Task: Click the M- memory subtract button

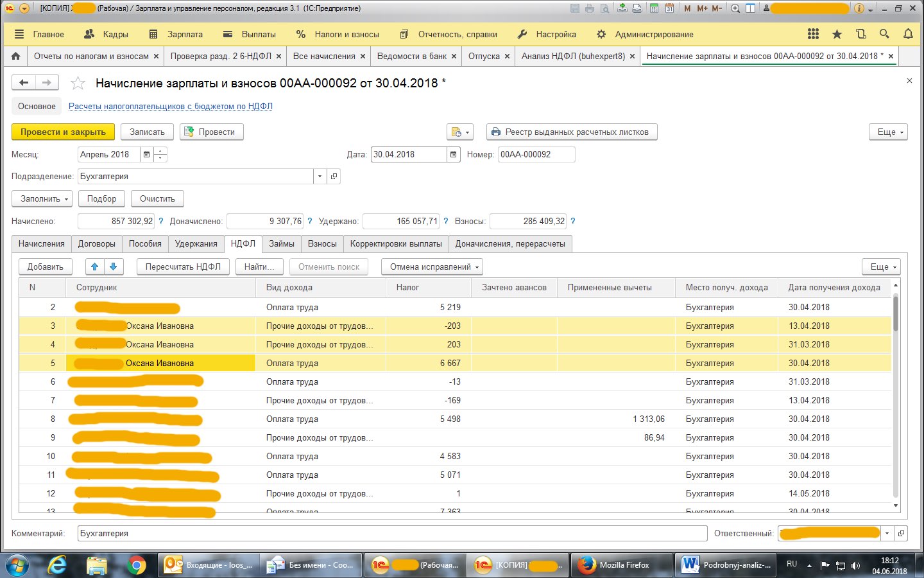Action: point(717,8)
